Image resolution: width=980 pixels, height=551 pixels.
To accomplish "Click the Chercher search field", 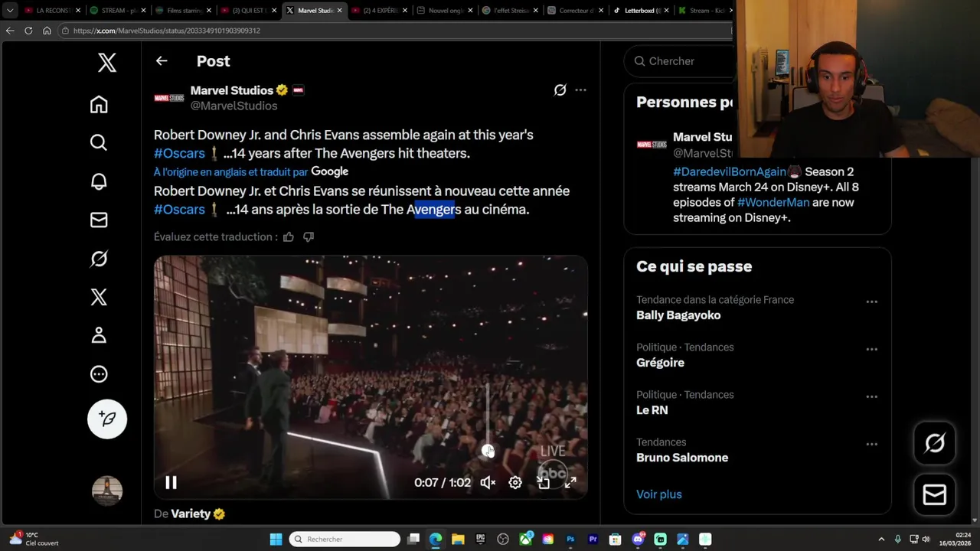I will coord(681,61).
